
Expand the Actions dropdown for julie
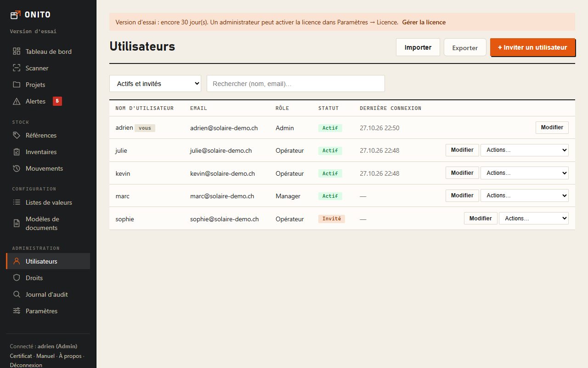click(525, 150)
